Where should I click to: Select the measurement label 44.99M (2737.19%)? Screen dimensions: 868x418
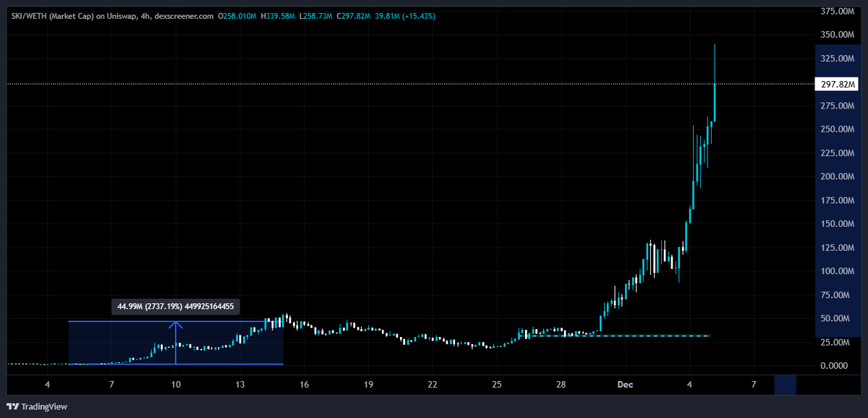click(176, 307)
